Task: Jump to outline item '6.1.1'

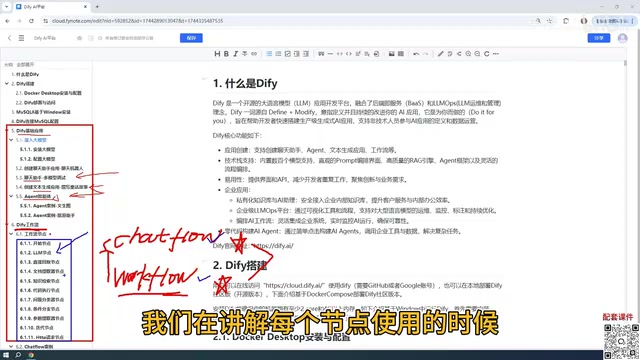Action: coord(36,243)
